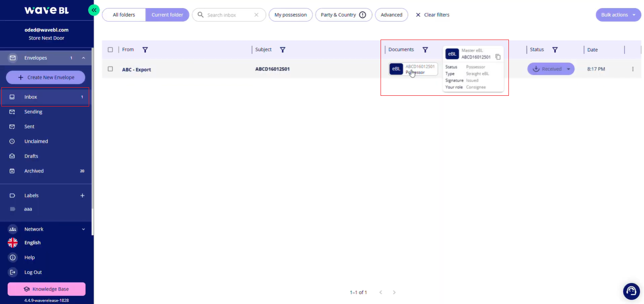Tick the select-all checkbox in table header
This screenshot has width=644, height=304.
[x=110, y=50]
